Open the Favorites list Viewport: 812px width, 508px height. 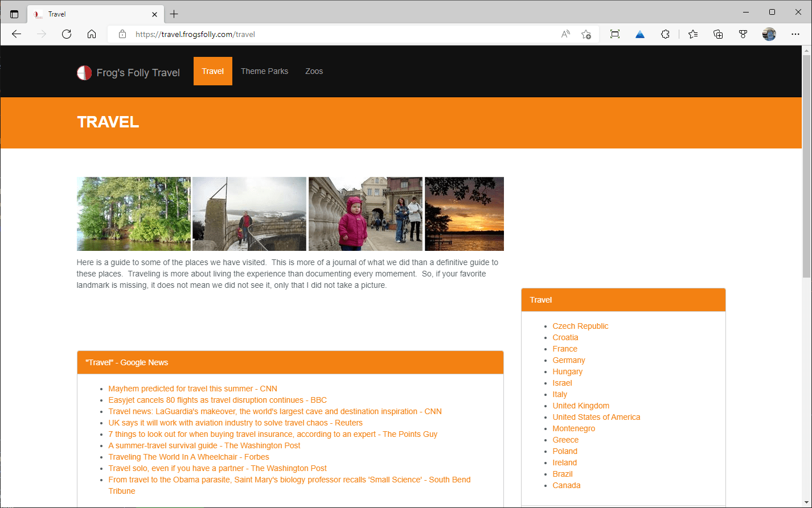[693, 34]
